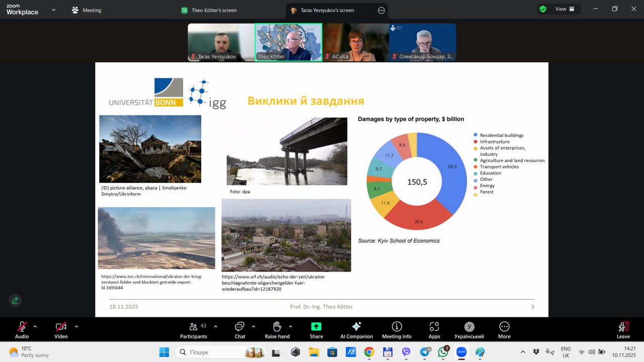Open options on Taras Yevsyukov's screen tab
644x362 pixels.
pyautogui.click(x=381, y=10)
